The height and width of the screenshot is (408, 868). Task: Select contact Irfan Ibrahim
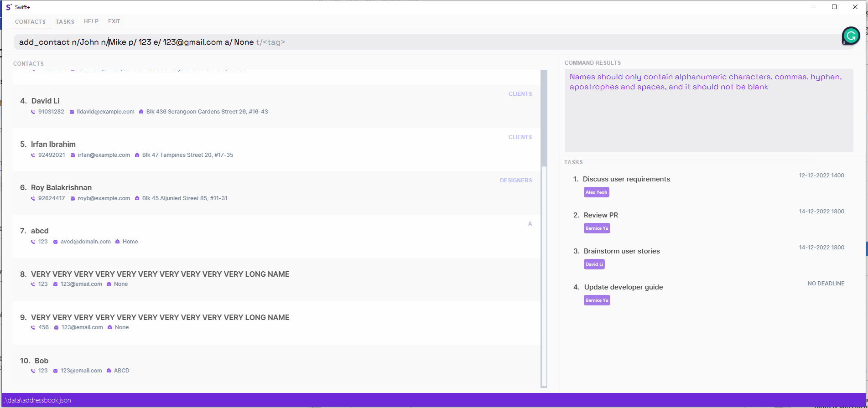click(276, 150)
